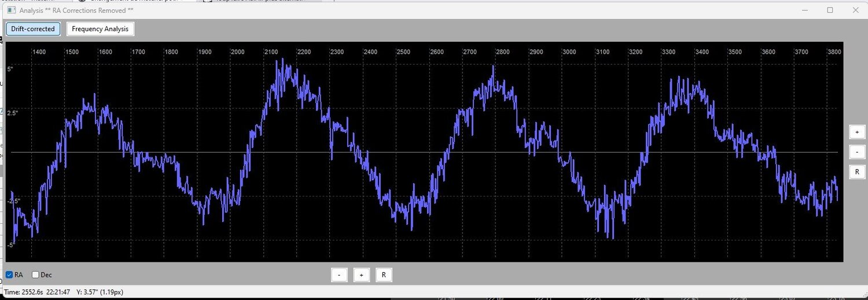Click the 3800 time axis label
The height and width of the screenshot is (300, 868).
(x=834, y=52)
